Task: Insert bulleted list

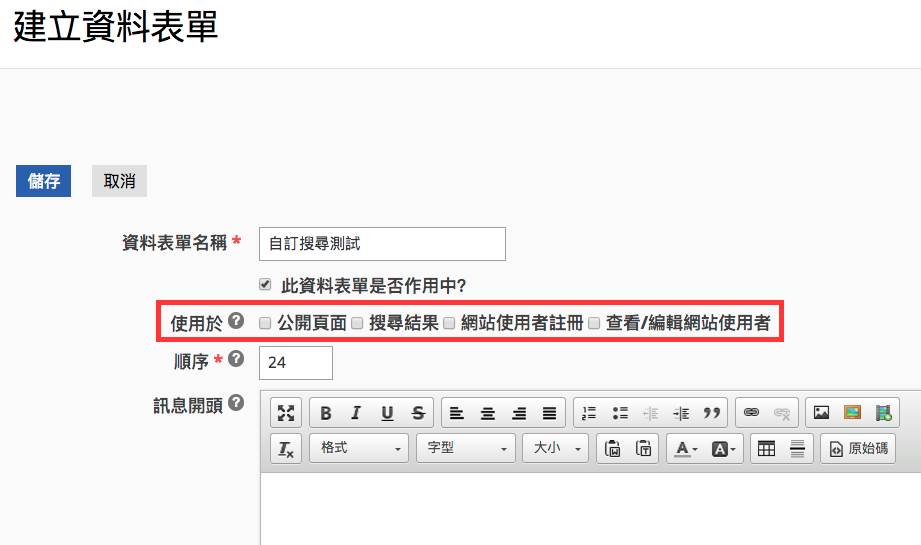Action: (620, 413)
